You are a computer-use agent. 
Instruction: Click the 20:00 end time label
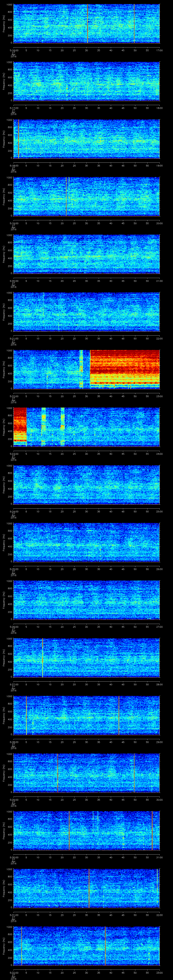click(160, 223)
